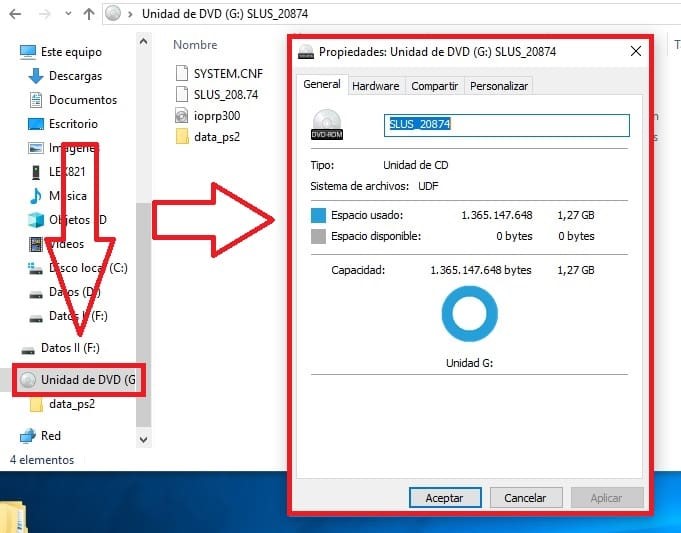This screenshot has height=533, width=681.
Task: Select the Documentos folder icon in sidebar
Action: [36, 100]
